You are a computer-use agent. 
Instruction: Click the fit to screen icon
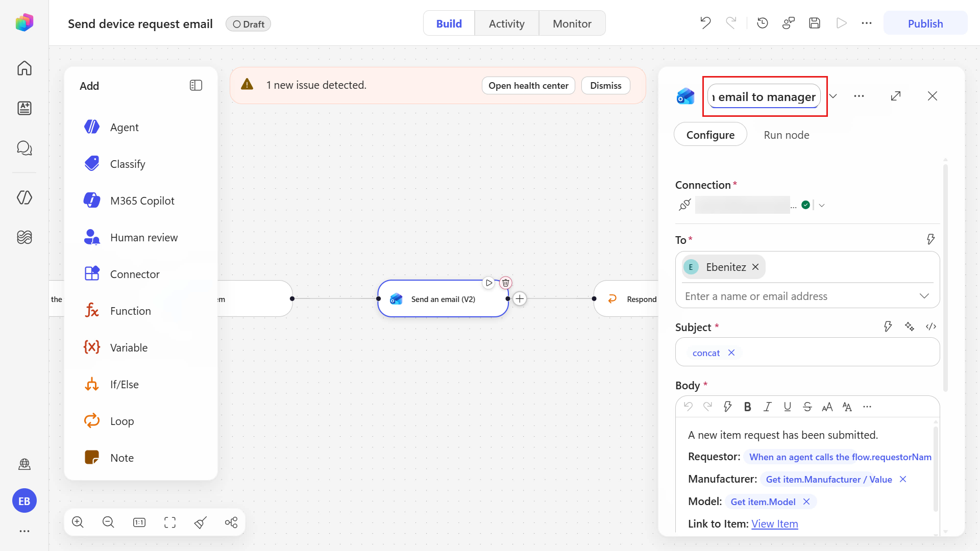[170, 522]
